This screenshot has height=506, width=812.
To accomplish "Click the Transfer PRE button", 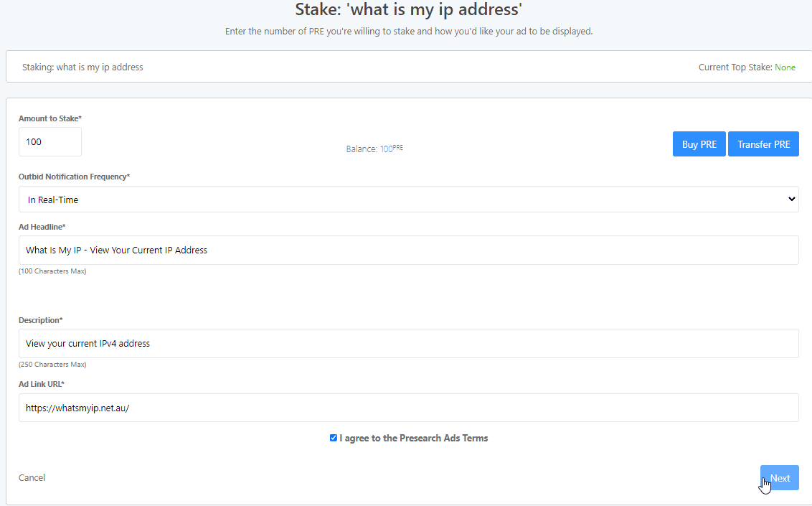I will [x=763, y=144].
